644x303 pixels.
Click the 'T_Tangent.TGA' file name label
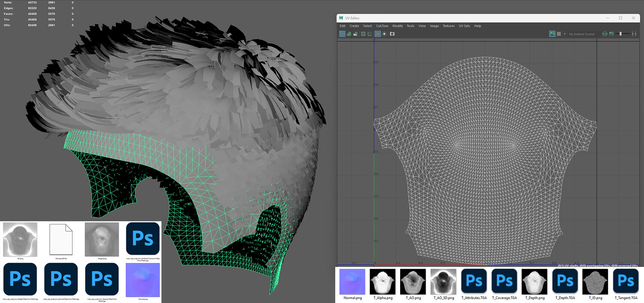pyautogui.click(x=626, y=298)
